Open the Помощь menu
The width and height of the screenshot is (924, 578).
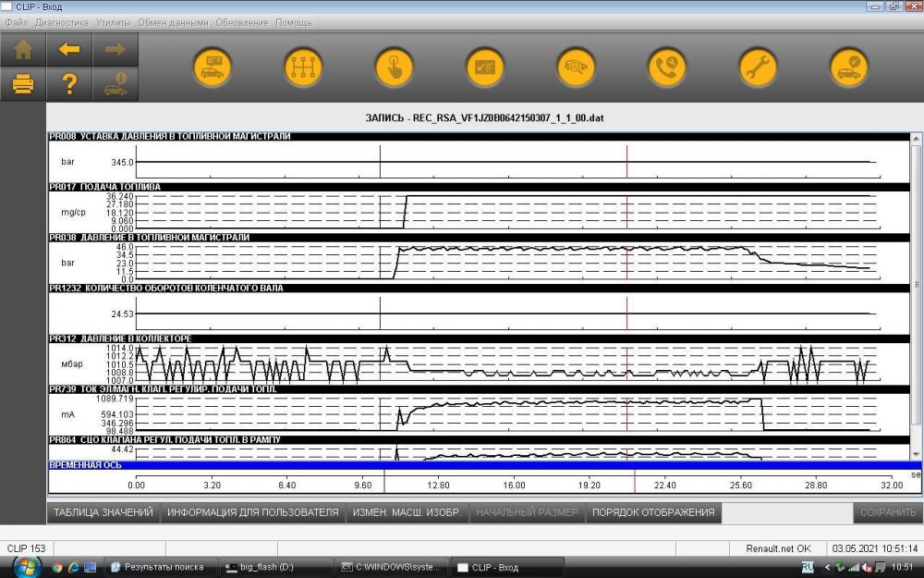coord(294,22)
